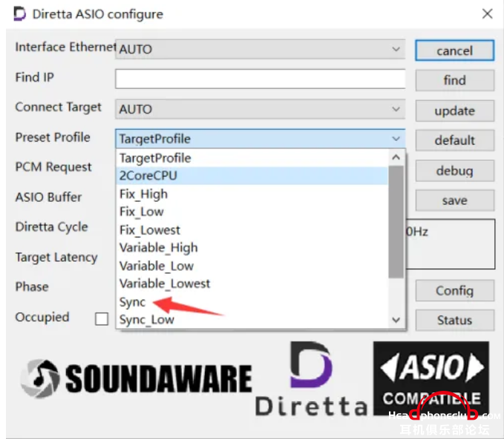Click the update button

[454, 110]
